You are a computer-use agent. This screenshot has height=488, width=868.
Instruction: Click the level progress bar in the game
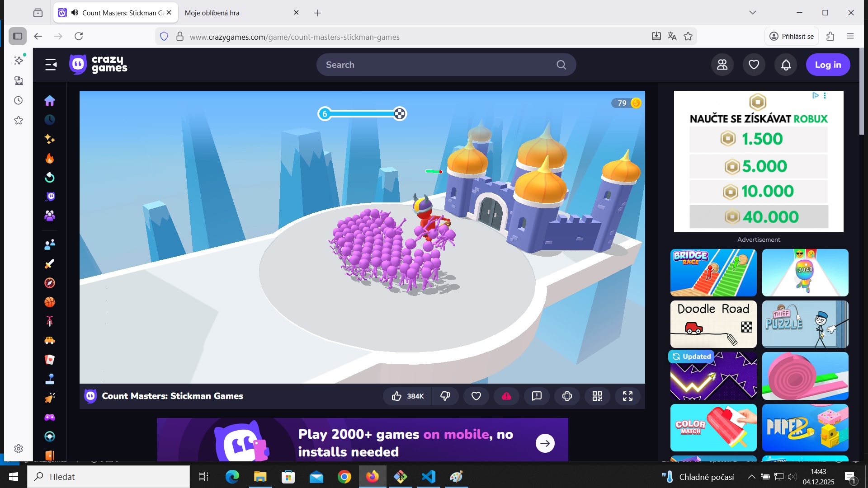(362, 114)
